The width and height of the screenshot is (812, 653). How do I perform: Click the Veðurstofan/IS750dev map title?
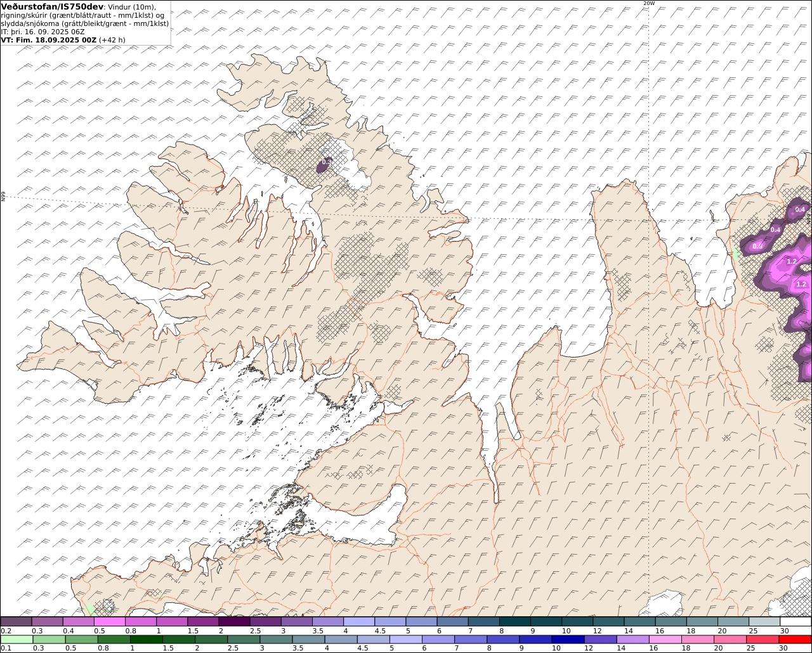[53, 7]
